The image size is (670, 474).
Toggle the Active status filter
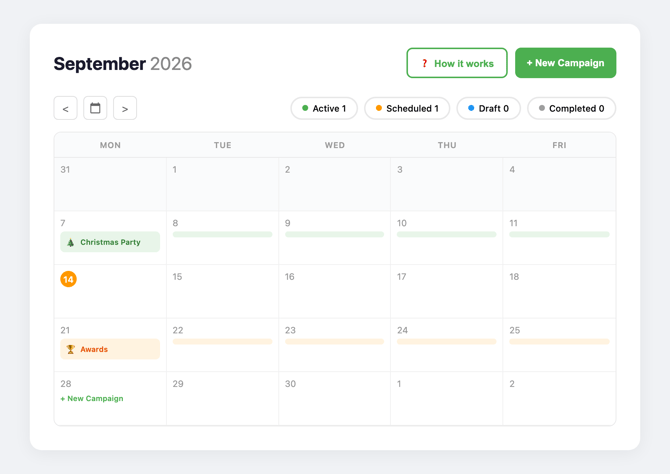pos(324,109)
